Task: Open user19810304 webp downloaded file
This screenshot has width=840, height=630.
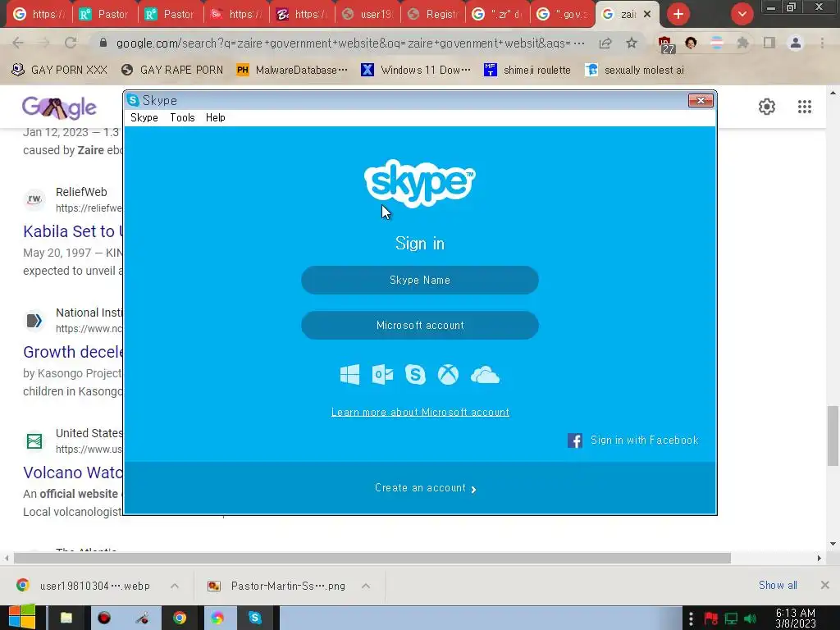Action: point(84,586)
